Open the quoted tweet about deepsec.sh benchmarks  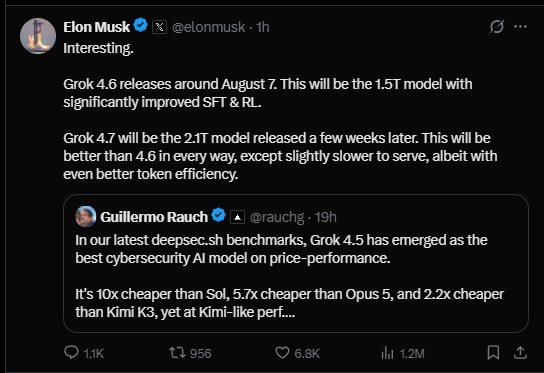pyautogui.click(x=296, y=263)
